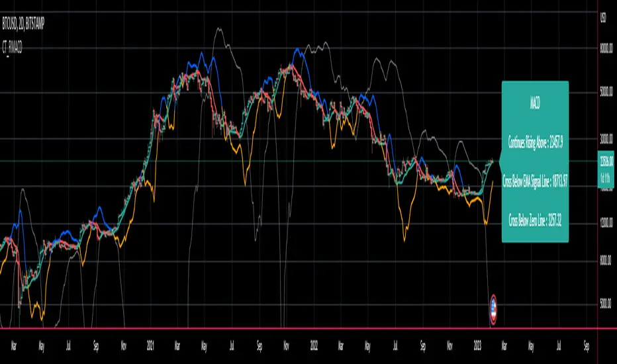
Task: Click the 8000.00 price axis label
Action: click(x=606, y=261)
